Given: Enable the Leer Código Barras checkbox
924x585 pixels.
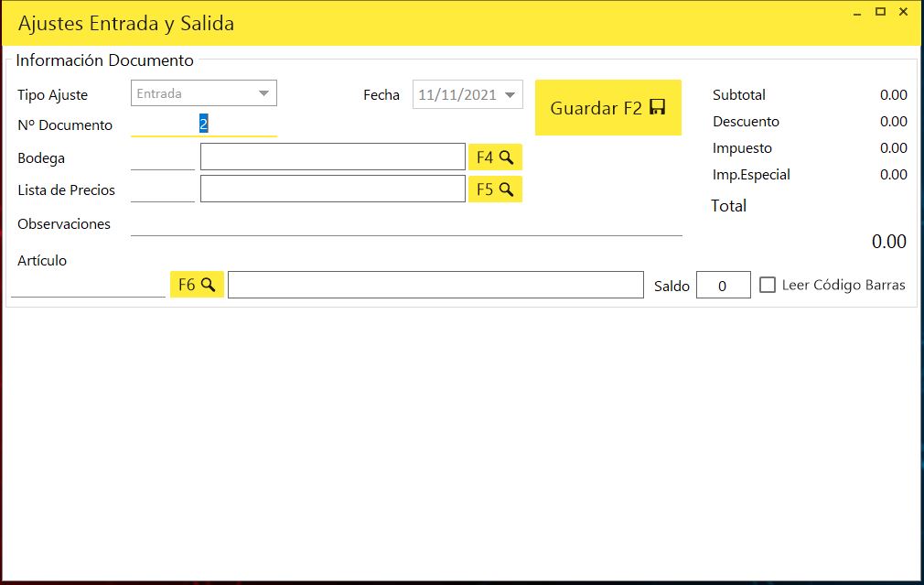Looking at the screenshot, I should pos(768,285).
